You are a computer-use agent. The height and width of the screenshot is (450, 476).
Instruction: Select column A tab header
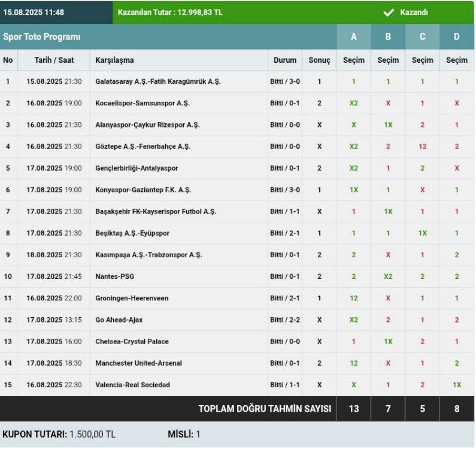tap(353, 37)
